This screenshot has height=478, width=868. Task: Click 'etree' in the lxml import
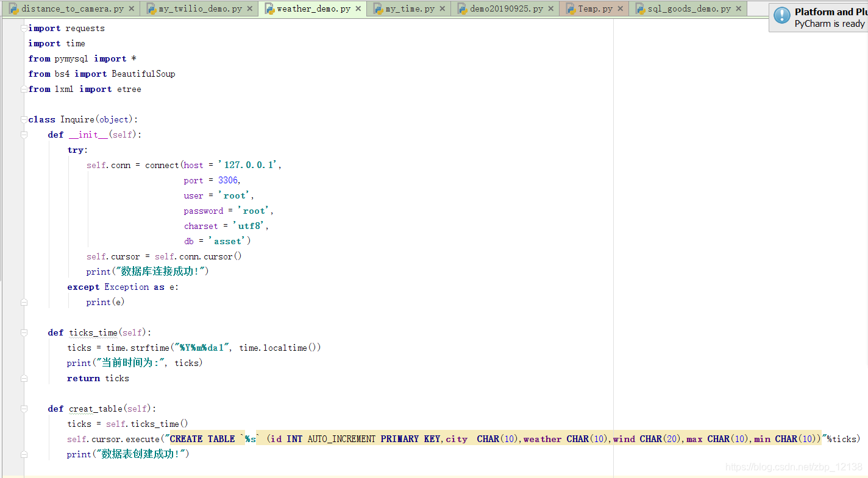129,89
